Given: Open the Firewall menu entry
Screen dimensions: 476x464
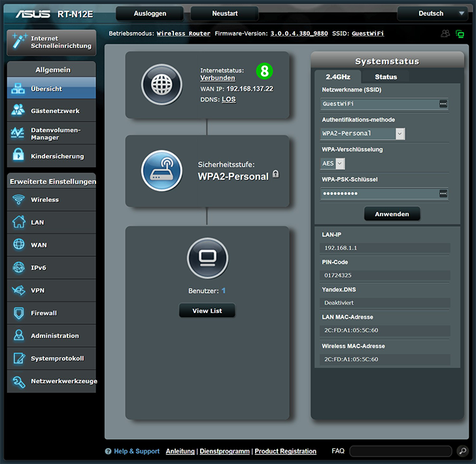Looking at the screenshot, I should click(x=52, y=313).
